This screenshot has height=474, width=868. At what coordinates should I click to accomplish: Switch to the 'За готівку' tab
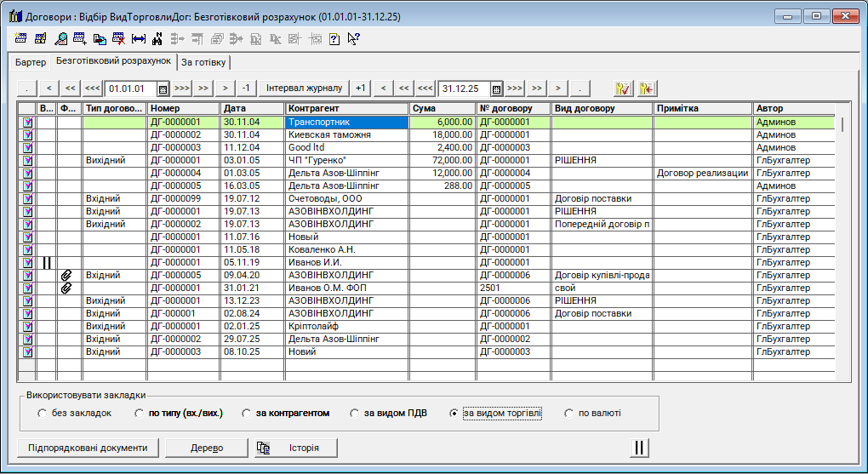(204, 62)
